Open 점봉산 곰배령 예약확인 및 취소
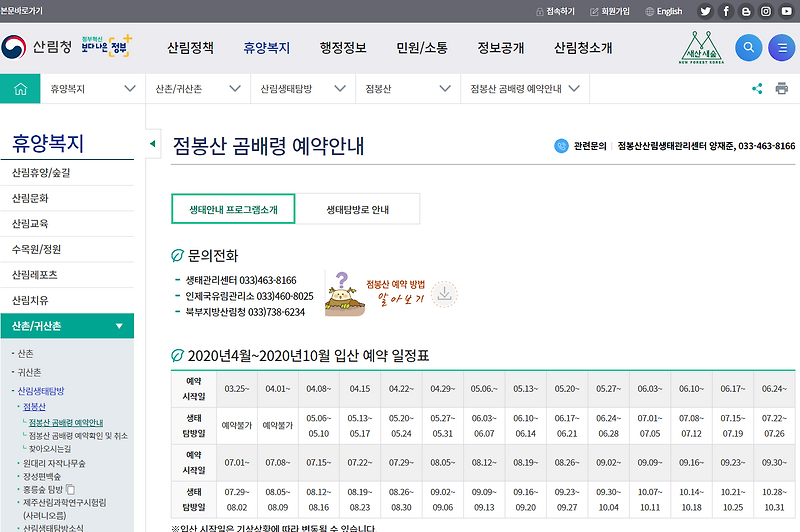Image resolution: width=800 pixels, height=532 pixels. [x=78, y=436]
